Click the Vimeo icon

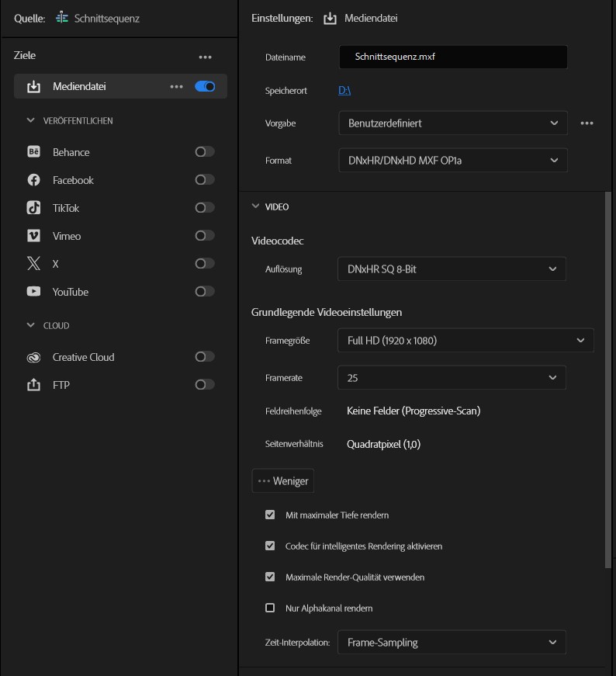click(33, 236)
